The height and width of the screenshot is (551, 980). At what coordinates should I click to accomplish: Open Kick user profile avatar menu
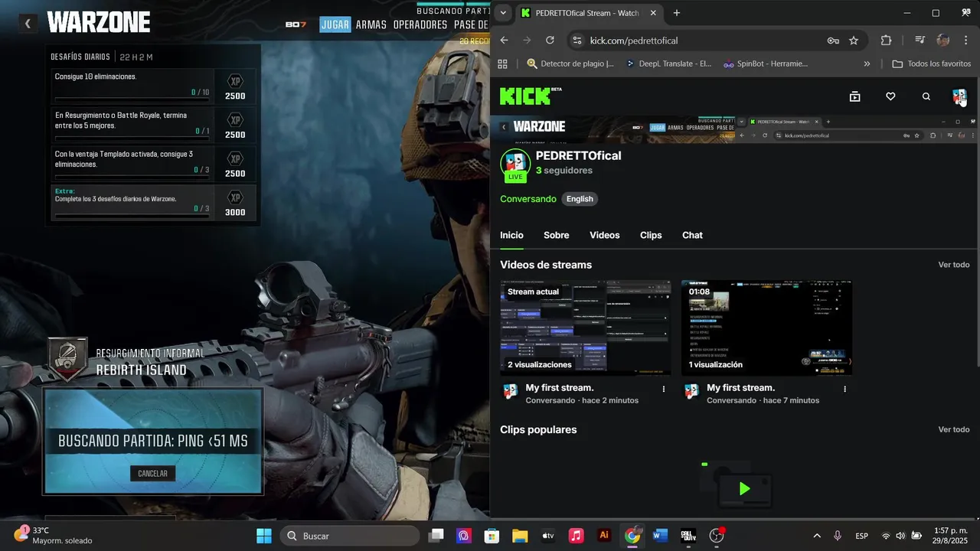coord(959,96)
